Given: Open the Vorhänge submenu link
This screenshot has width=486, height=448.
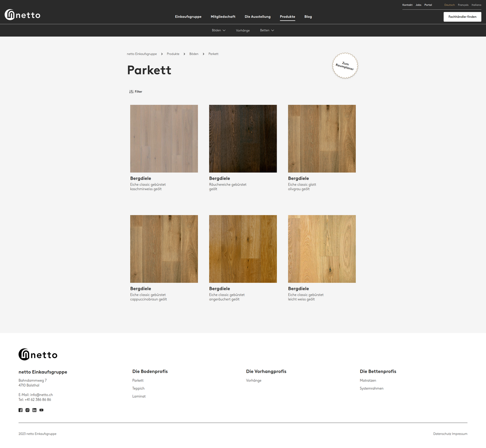Looking at the screenshot, I should click(x=243, y=30).
